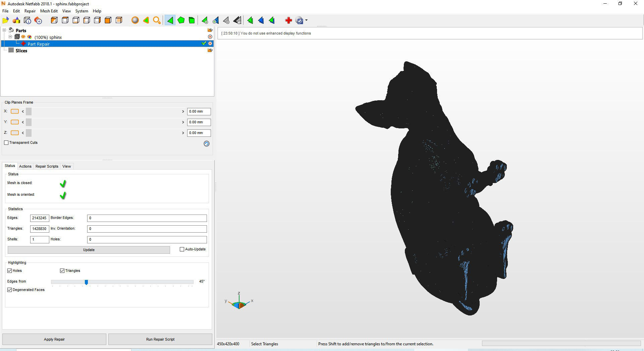
Task: Click the sphere measurement toolbar icon
Action: pyautogui.click(x=300, y=20)
